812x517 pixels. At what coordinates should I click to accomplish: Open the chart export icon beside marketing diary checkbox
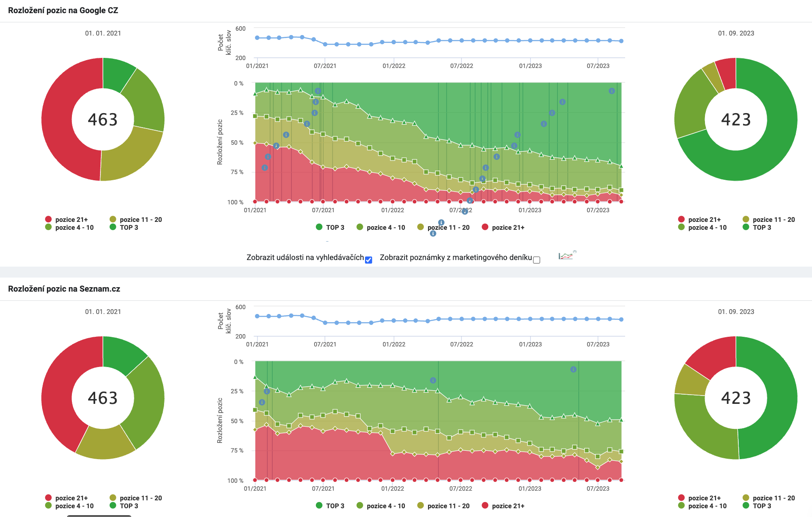click(567, 255)
